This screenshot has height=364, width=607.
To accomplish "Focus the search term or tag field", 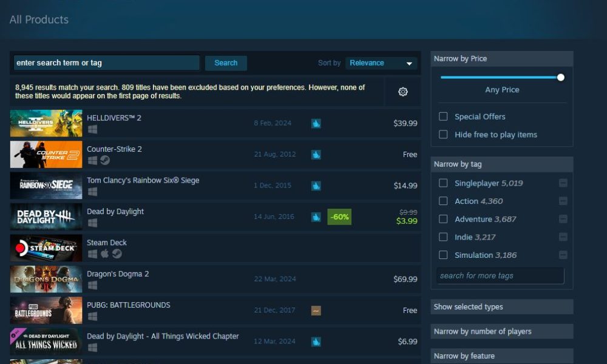I will coord(107,63).
